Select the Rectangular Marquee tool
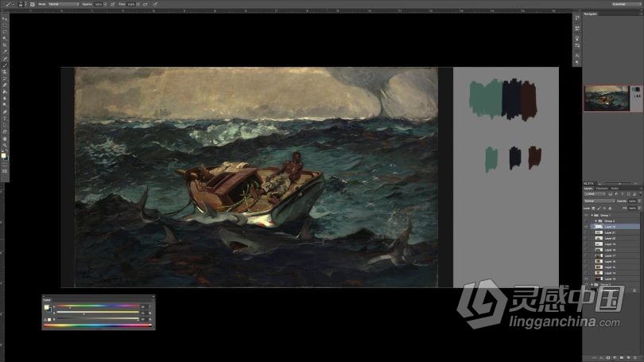Screen dimensions: 644x362 click(x=6, y=25)
